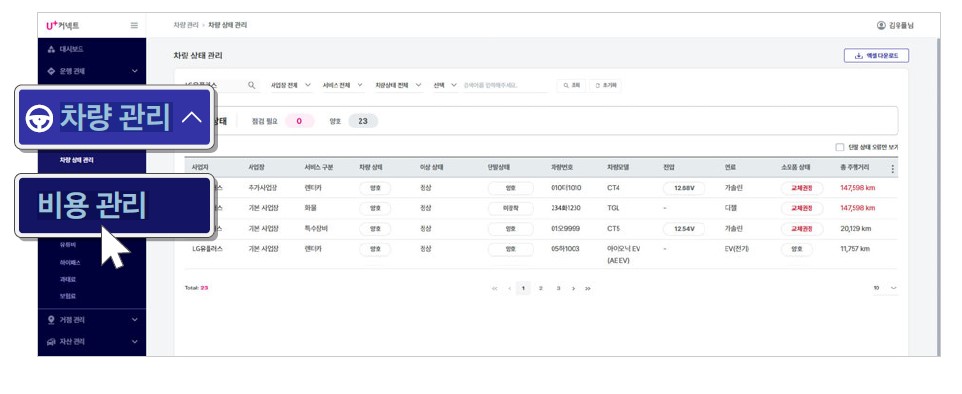Expand the 거점 관리 sidebar section
This screenshot has width=962, height=394.
92,320
